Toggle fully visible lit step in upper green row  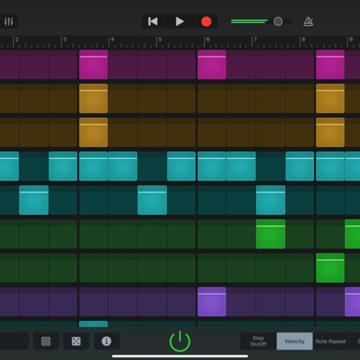click(271, 234)
